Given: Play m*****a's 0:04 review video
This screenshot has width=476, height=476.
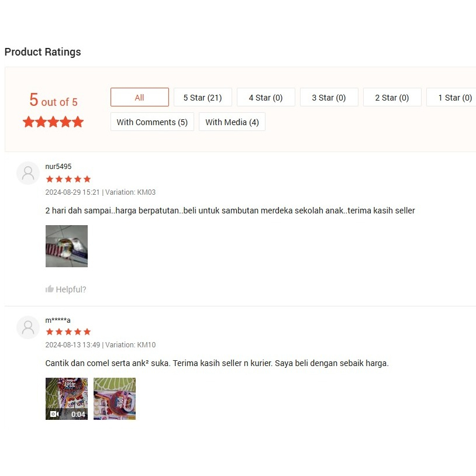Looking at the screenshot, I should click(67, 399).
